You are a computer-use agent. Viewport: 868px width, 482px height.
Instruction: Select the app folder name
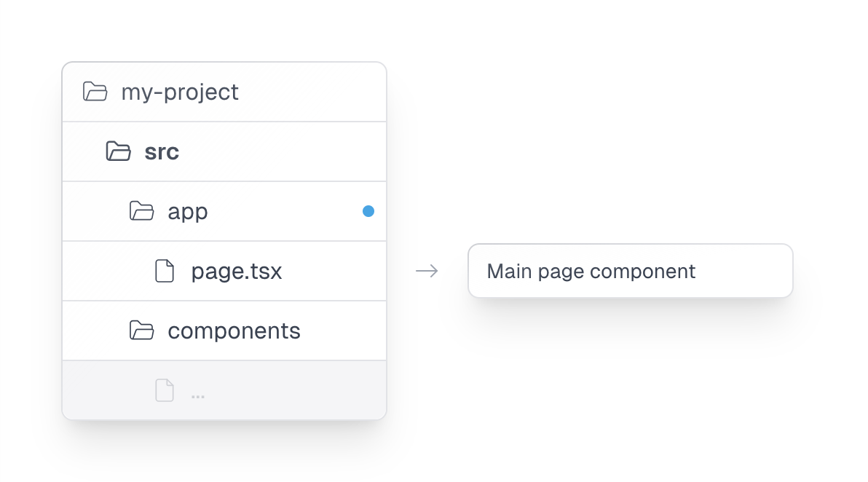click(x=188, y=211)
